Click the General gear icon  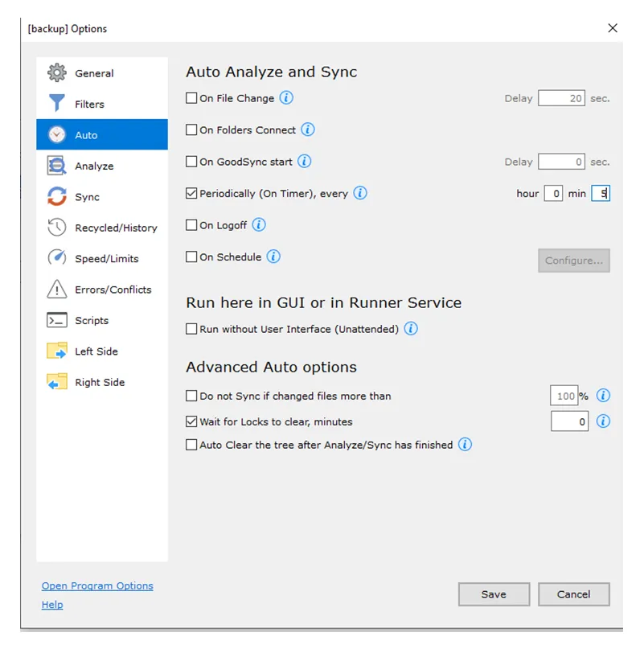[x=57, y=73]
